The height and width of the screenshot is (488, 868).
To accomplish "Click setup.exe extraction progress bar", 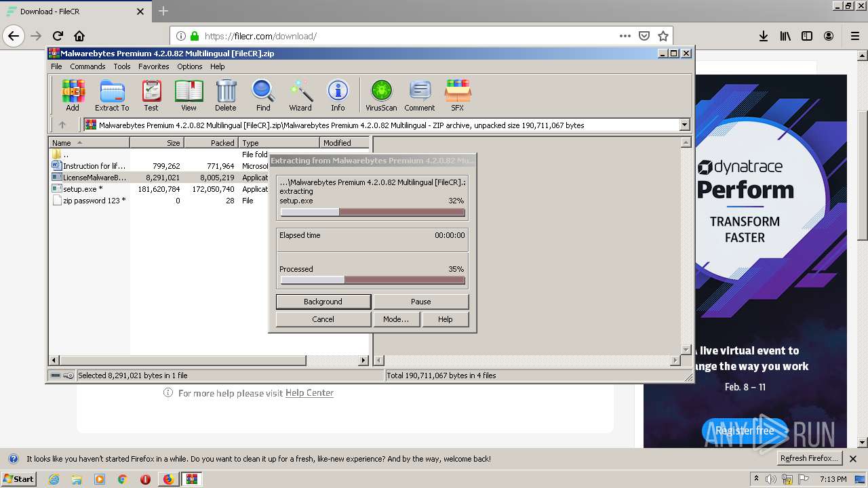I will [x=373, y=212].
